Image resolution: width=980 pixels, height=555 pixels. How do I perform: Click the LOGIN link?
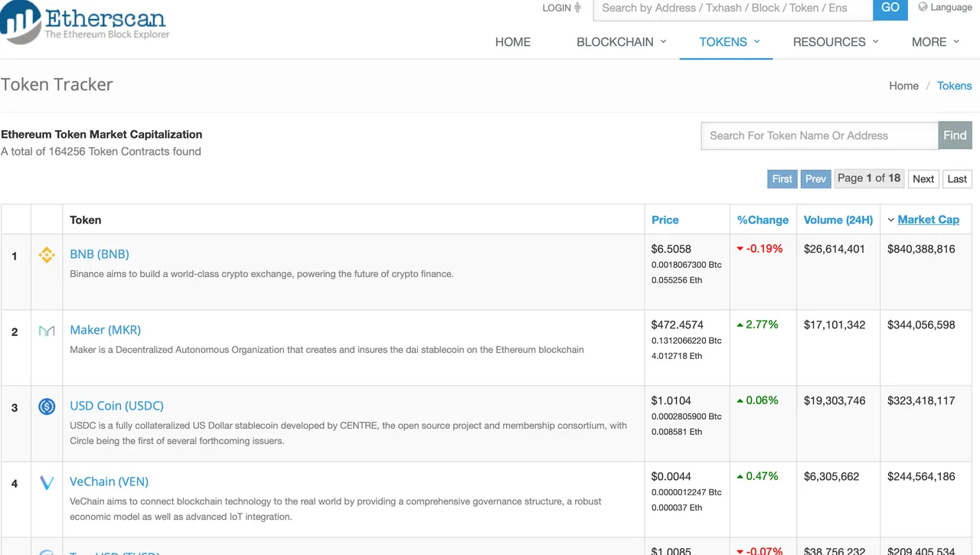[556, 8]
